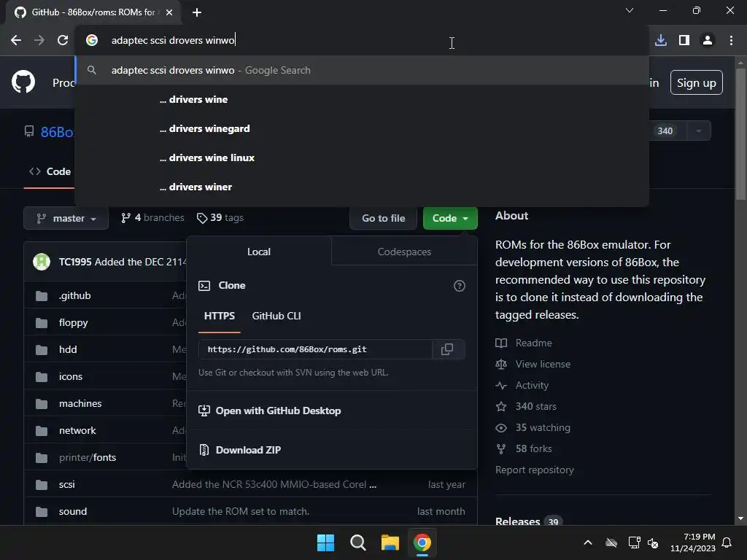Select top Google Search suggestion
The image size is (747, 560).
[362, 71]
